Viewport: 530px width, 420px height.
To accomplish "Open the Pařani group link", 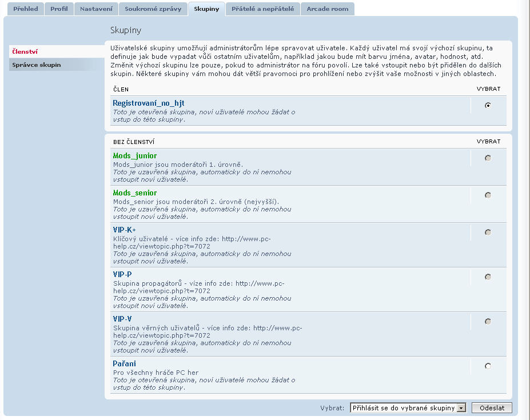I will (x=125, y=364).
